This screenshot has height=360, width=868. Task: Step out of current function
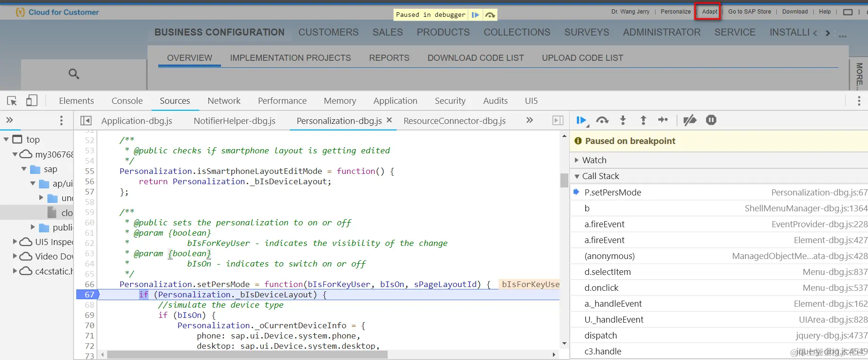(643, 121)
